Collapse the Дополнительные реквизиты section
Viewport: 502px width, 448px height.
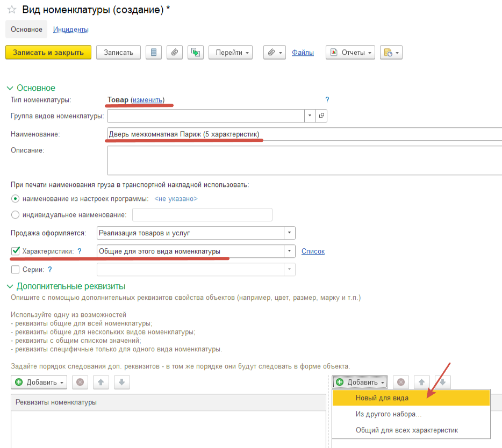click(10, 286)
